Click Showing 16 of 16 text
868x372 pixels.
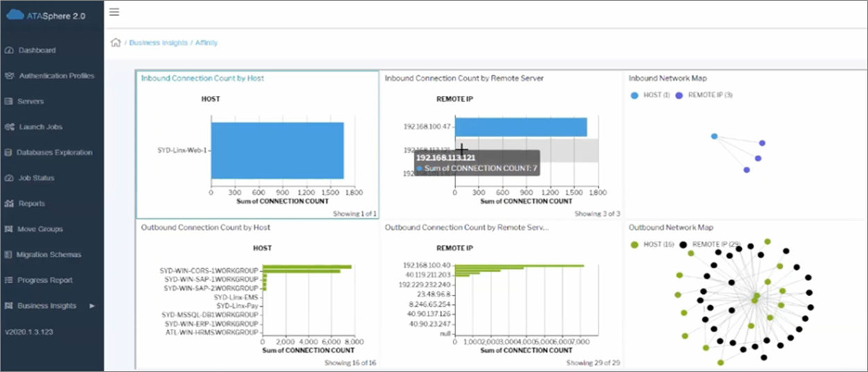coord(350,363)
